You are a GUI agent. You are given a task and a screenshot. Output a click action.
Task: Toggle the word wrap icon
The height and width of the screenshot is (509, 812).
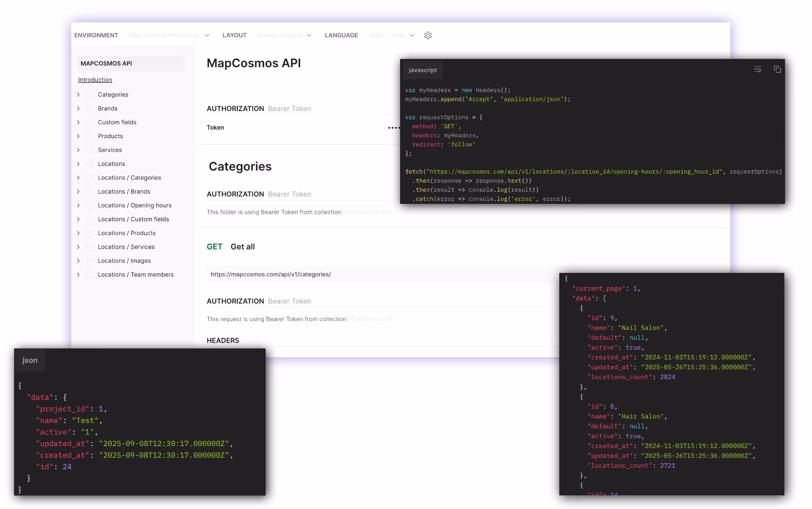click(757, 69)
